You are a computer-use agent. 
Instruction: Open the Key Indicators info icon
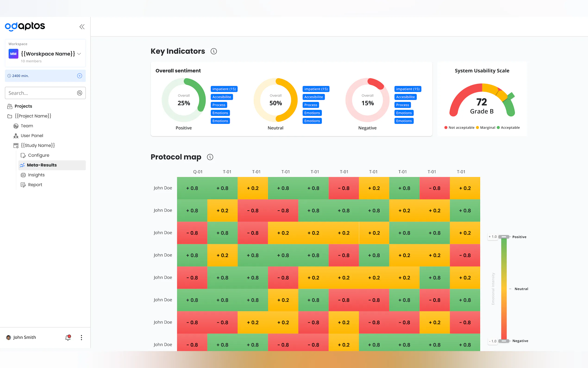[x=214, y=51]
